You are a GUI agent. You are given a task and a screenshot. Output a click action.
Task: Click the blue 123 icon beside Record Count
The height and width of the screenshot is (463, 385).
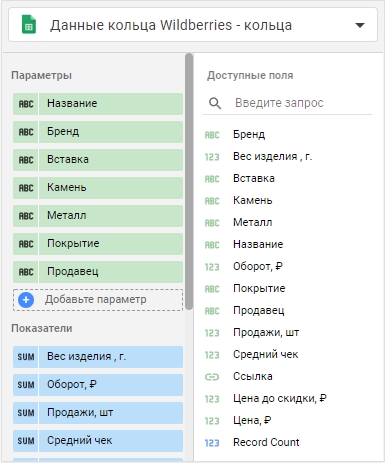(x=212, y=443)
